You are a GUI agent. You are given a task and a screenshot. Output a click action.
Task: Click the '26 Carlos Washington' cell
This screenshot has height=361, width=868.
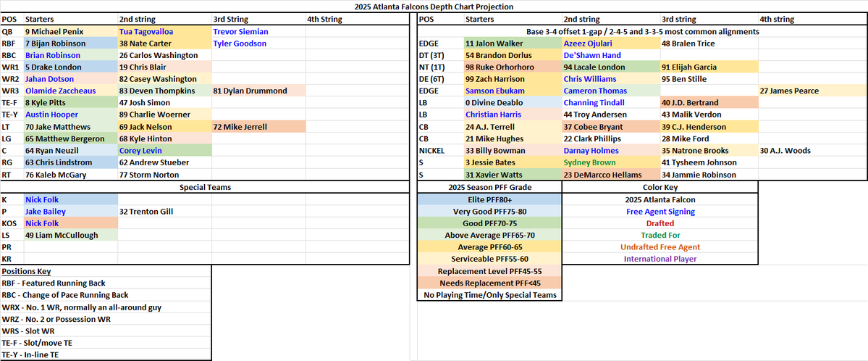coord(165,55)
